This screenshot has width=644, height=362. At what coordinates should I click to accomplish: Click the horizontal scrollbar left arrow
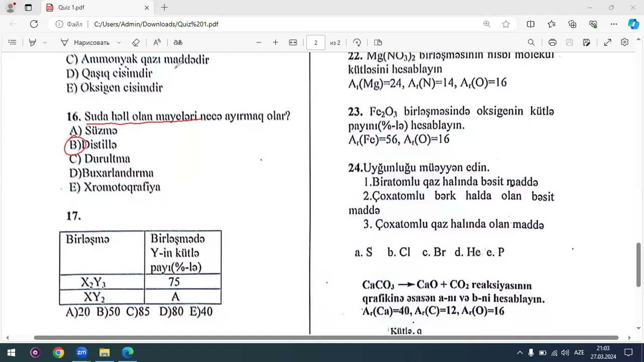[7, 338]
